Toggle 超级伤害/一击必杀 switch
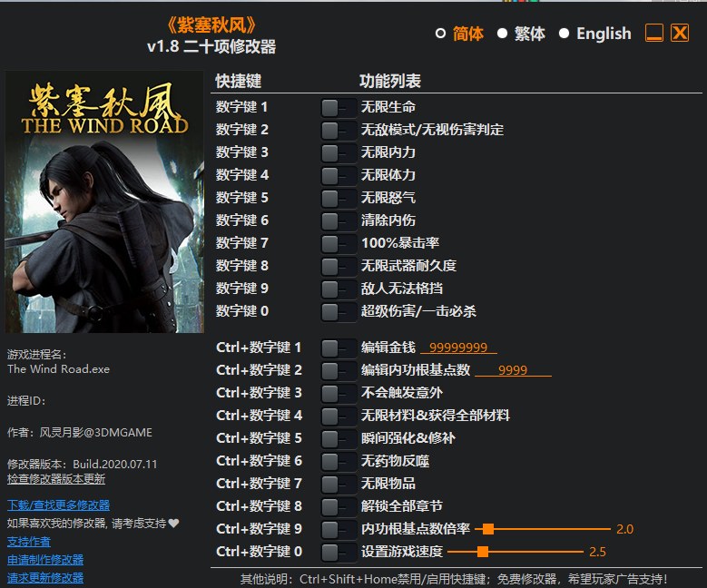Image resolution: width=707 pixels, height=588 pixels. click(338, 311)
